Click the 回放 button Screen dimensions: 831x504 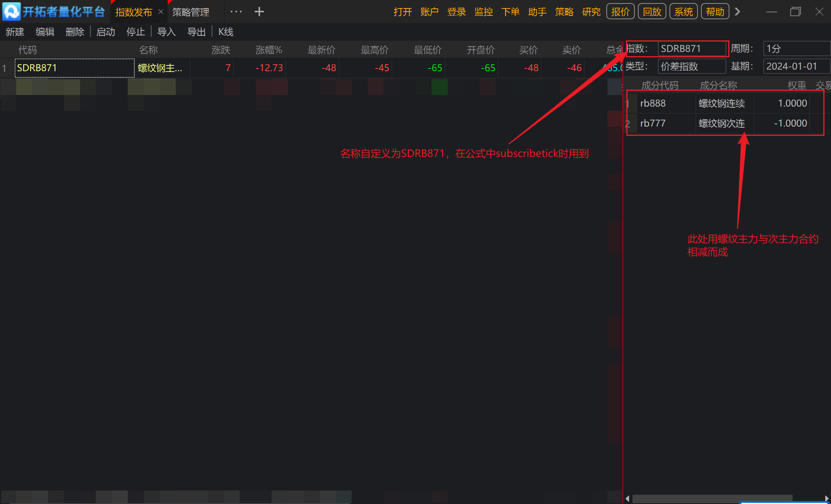point(652,12)
